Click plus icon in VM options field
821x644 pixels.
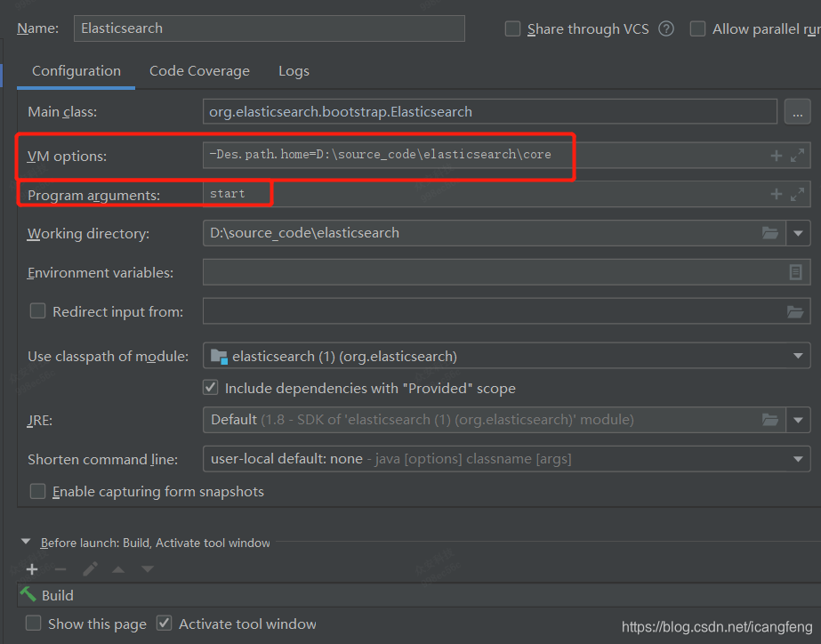pos(776,156)
